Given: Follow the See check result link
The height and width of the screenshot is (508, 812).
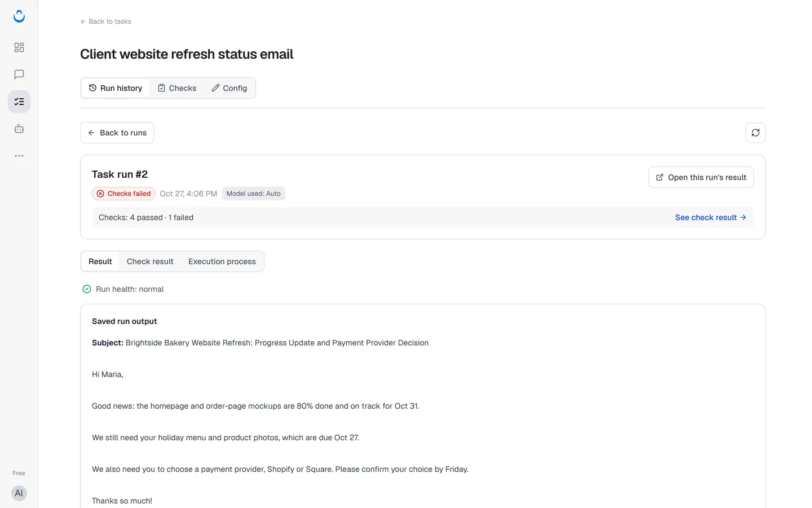Looking at the screenshot, I should point(710,217).
